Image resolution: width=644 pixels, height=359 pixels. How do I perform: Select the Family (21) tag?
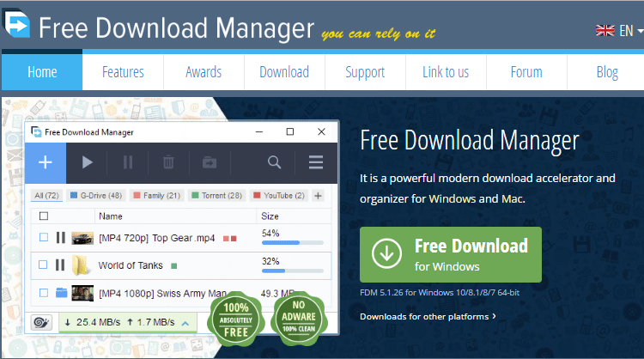pos(157,196)
